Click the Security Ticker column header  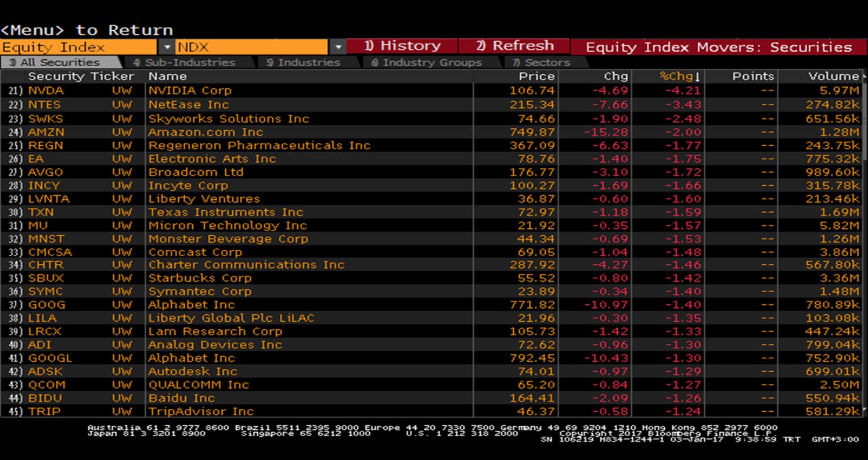81,76
